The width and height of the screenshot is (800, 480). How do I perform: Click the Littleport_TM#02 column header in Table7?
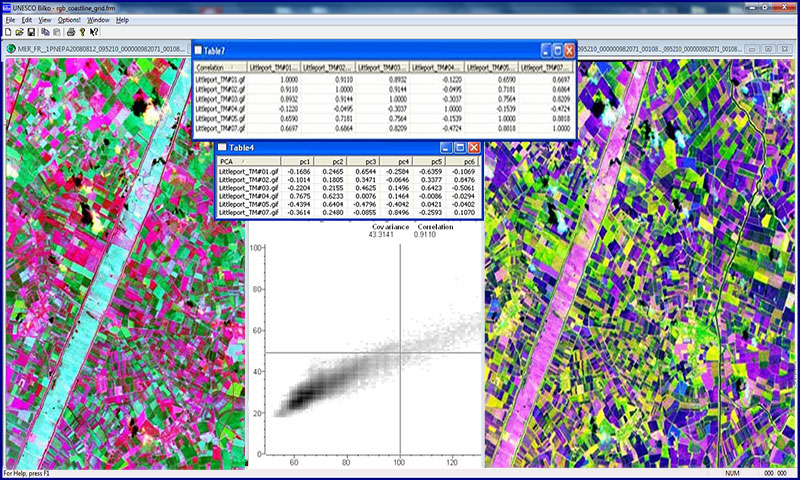tap(328, 67)
